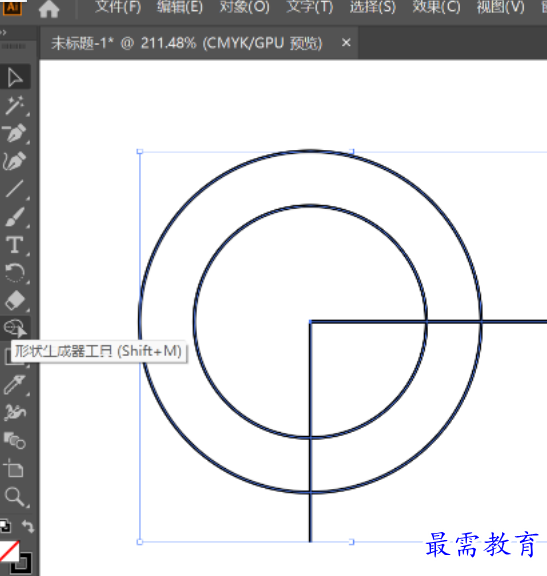Select the Paintbrush tool
The width and height of the screenshot is (547, 576).
point(15,217)
